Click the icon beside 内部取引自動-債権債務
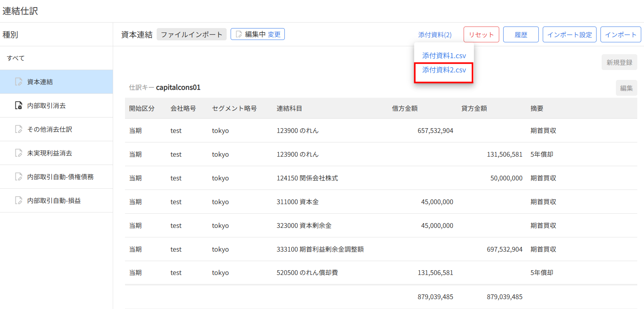Screen dimensions: 644x309 pyautogui.click(x=19, y=177)
